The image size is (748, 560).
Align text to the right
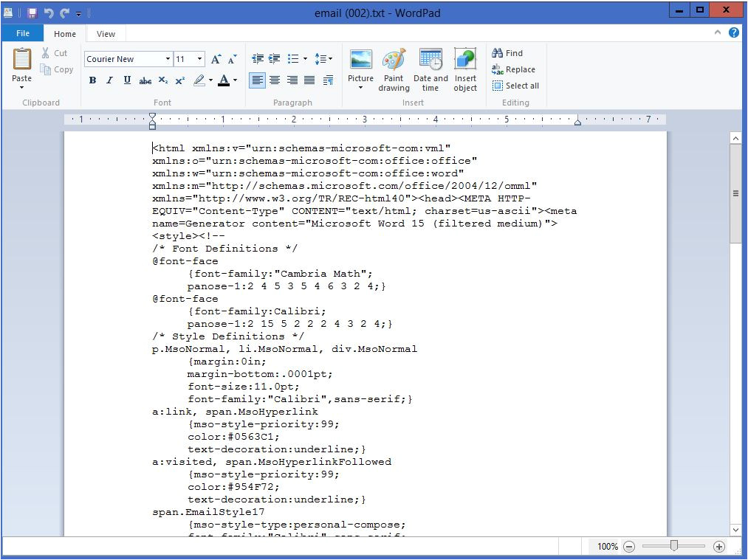pyautogui.click(x=292, y=80)
